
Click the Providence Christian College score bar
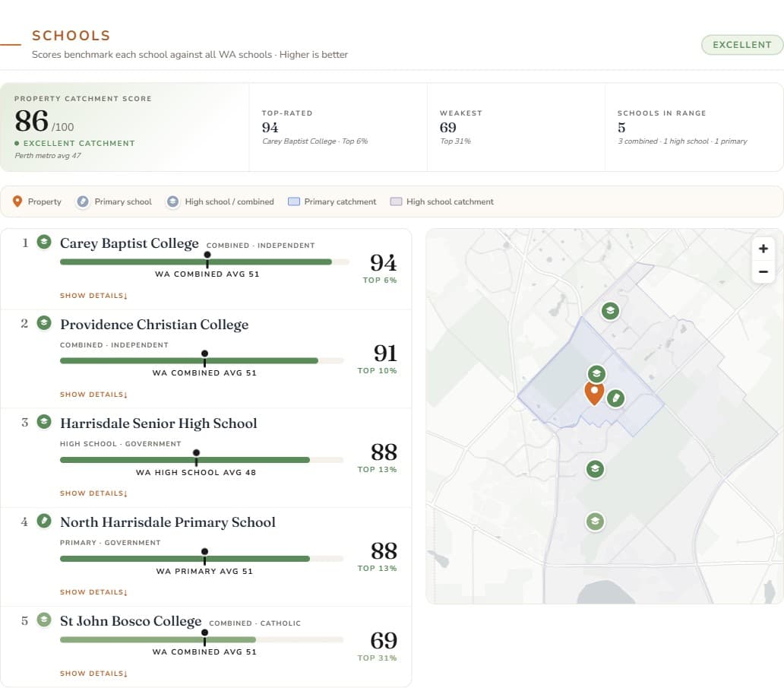coord(201,361)
